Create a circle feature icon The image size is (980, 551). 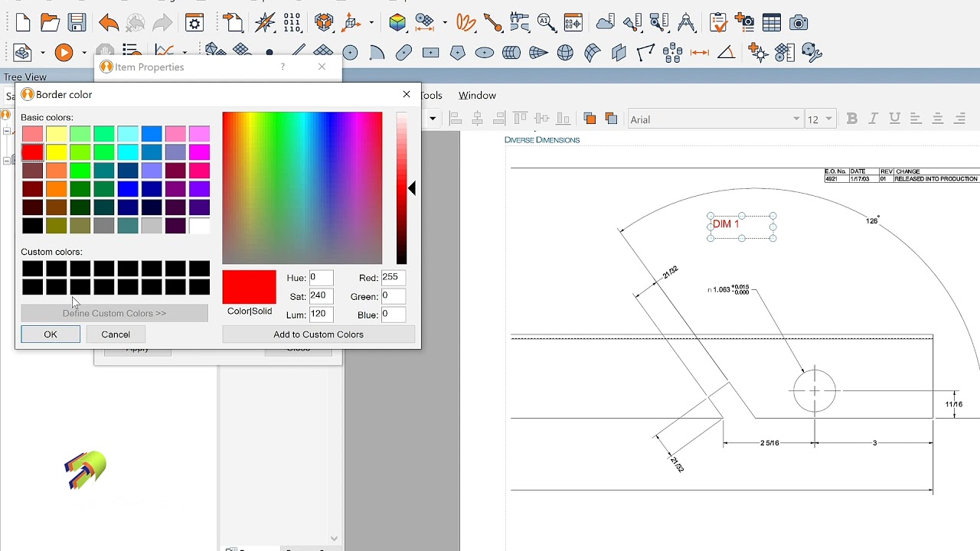(x=350, y=53)
